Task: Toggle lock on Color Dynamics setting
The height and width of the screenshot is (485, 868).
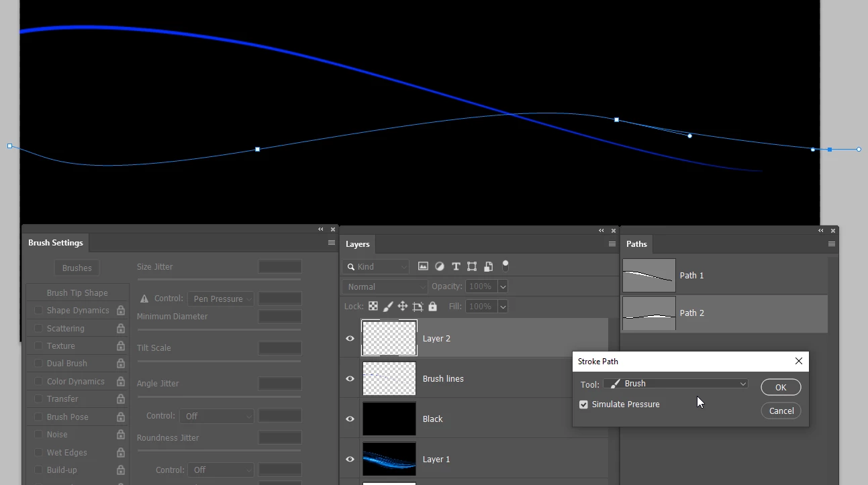Action: tap(121, 382)
